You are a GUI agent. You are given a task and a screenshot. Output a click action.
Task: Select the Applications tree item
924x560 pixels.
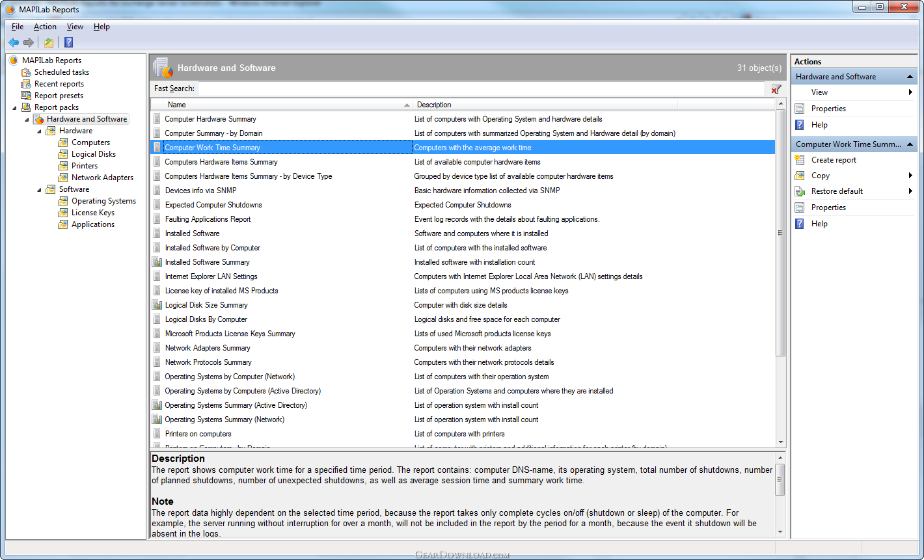[x=93, y=224]
